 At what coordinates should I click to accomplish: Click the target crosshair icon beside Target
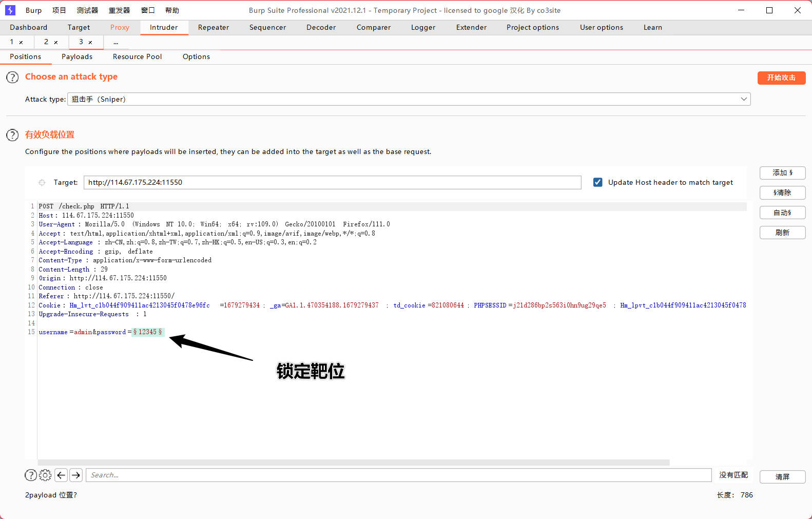(x=42, y=182)
